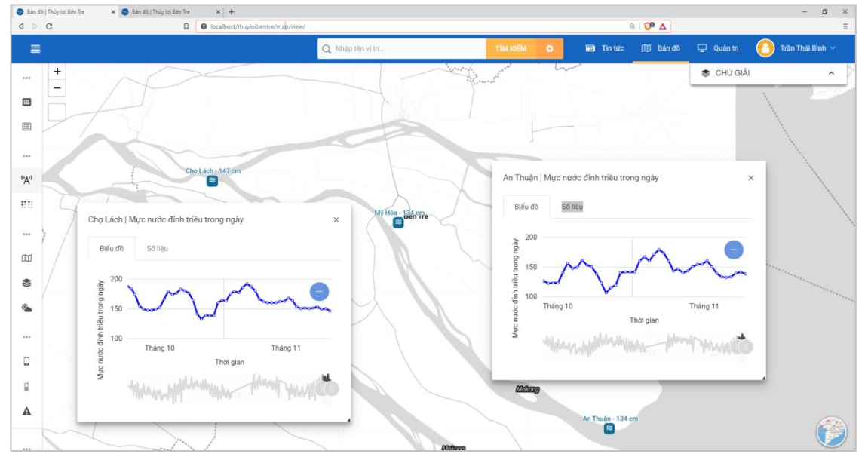Collapse the CHÚ GIẢI legend panel
The image size is (868, 463).
coord(831,73)
